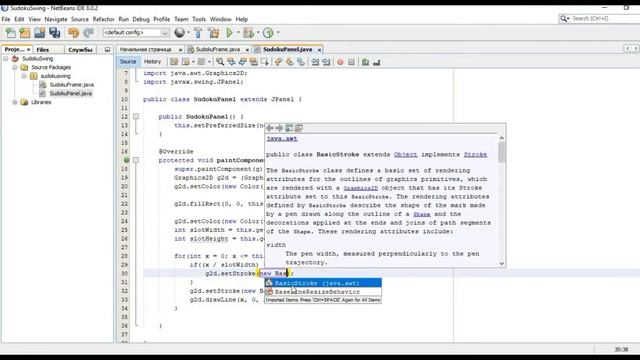640x360 pixels.
Task: Click the Next Bookmark icon
Action: (290, 62)
